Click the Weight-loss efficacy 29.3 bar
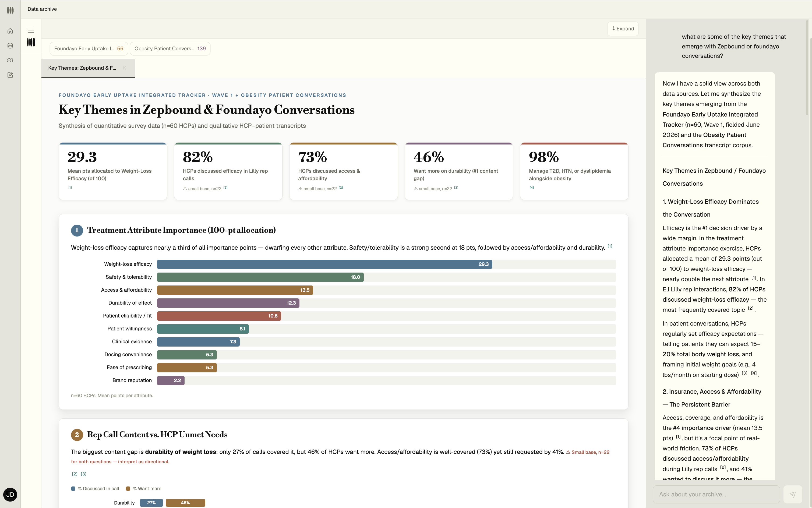This screenshot has width=812, height=508. coord(324,264)
